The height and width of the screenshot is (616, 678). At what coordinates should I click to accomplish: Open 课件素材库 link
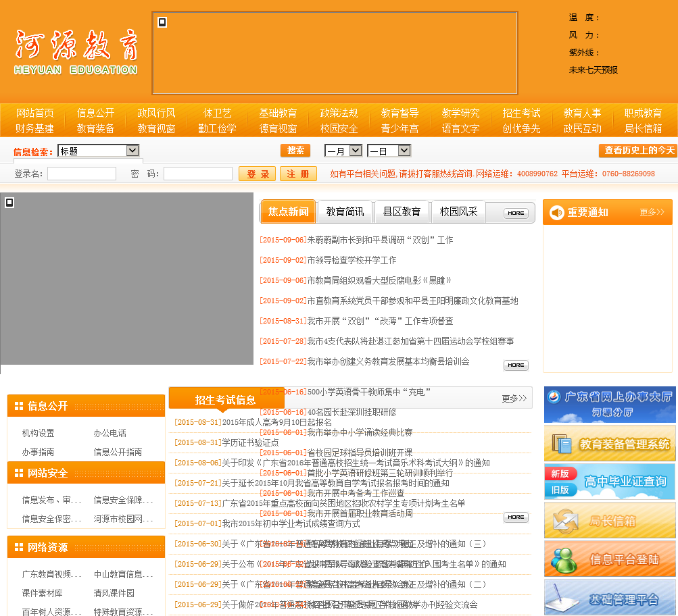pyautogui.click(x=43, y=594)
